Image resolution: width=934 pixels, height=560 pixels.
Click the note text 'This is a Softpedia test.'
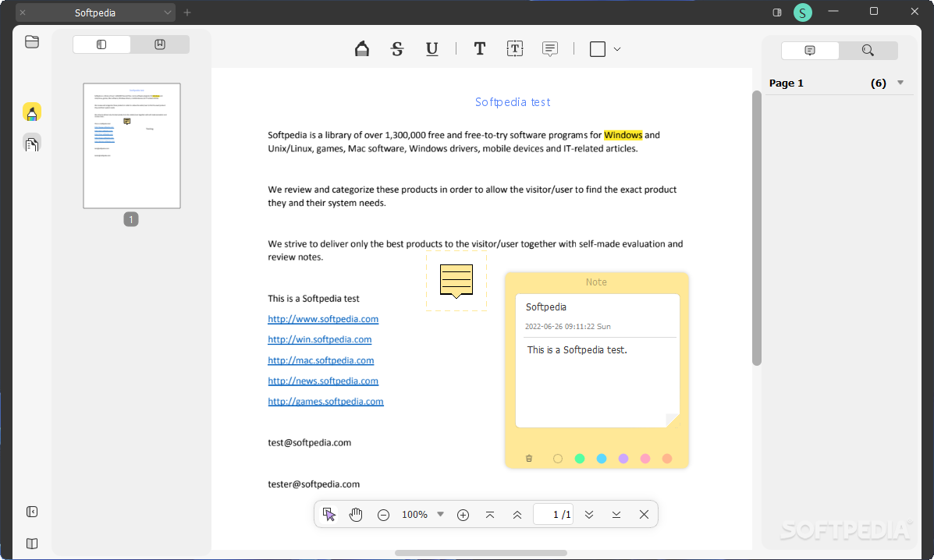click(x=577, y=350)
